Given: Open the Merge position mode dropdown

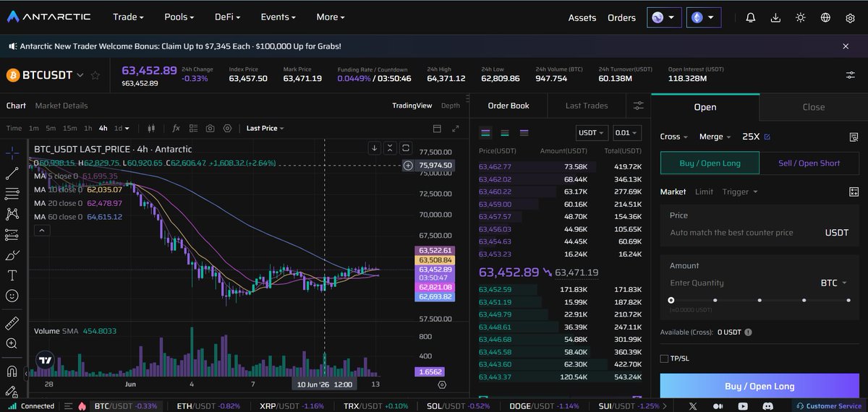Looking at the screenshot, I should [x=715, y=136].
